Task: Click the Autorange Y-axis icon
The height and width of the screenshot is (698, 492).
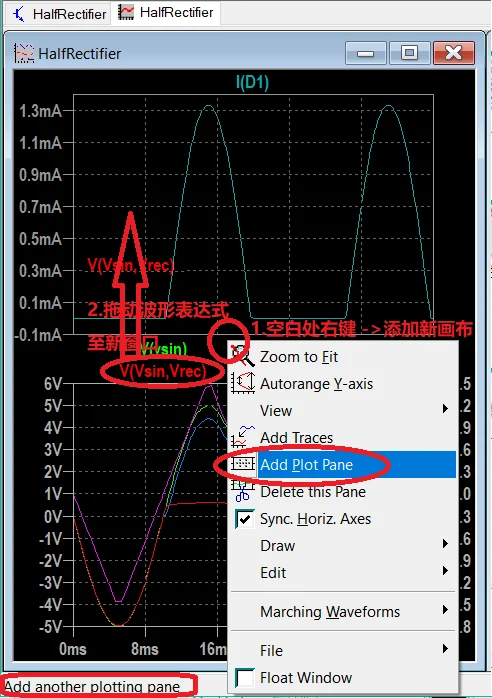Action: 243,383
